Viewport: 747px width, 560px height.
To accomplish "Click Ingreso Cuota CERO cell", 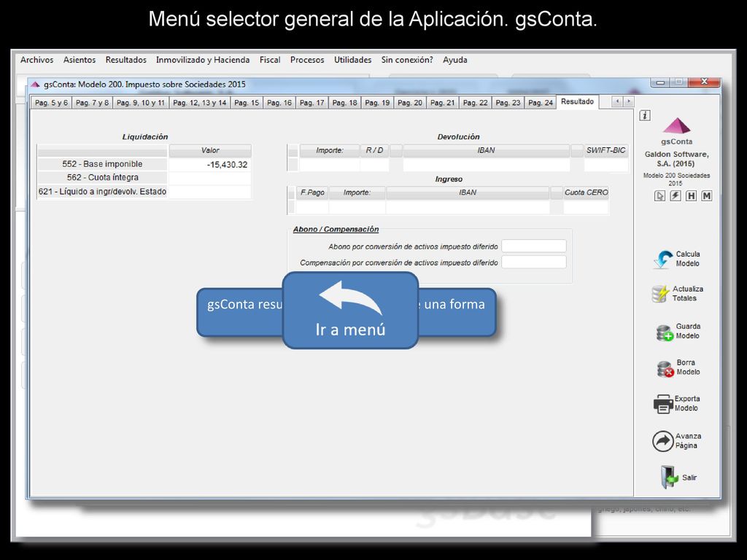I will point(586,207).
